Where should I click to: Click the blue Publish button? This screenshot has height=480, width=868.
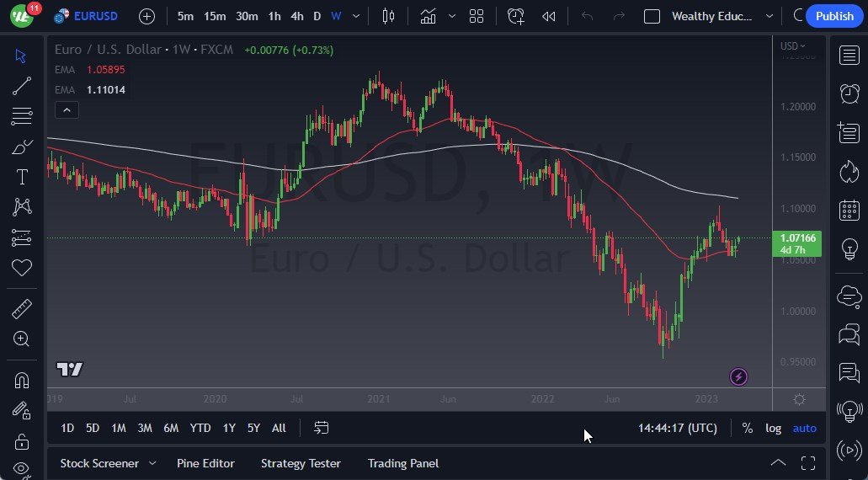834,16
